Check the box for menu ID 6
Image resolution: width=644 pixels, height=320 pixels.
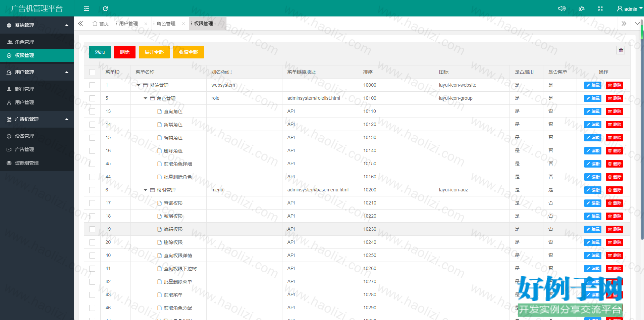[x=92, y=190]
